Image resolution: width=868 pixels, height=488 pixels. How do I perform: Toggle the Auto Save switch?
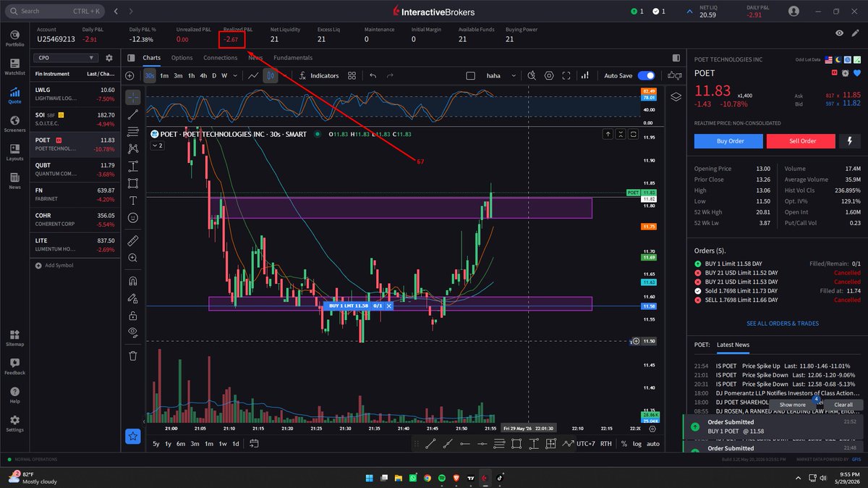pyautogui.click(x=646, y=75)
